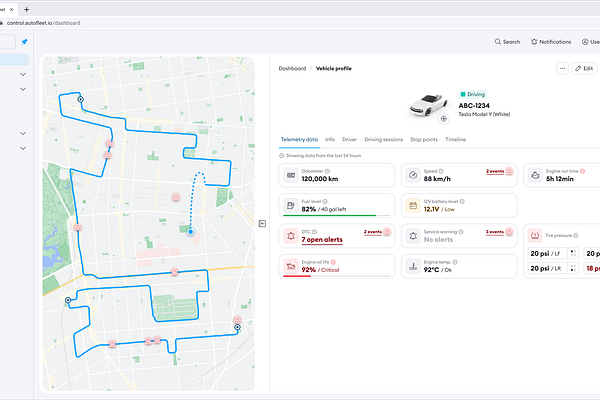Screen dimensions: 600x400
Task: Click the Engine run time engine icon
Action: [535, 175]
